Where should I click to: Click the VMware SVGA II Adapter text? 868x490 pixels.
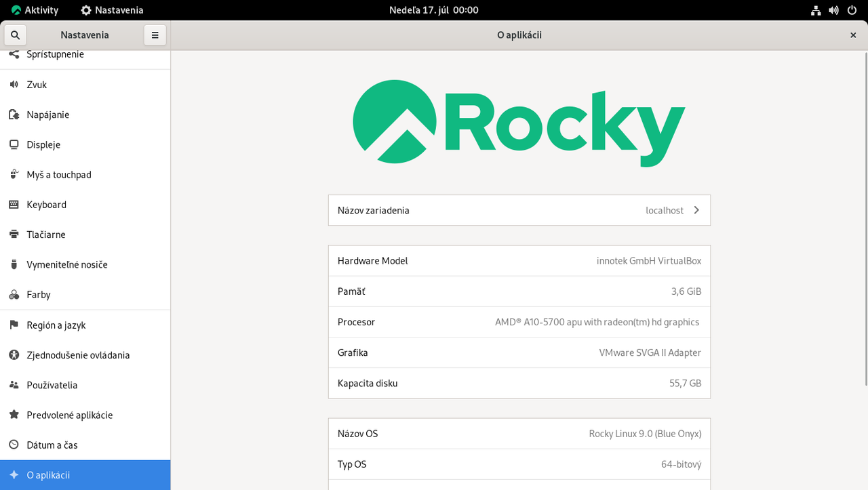[x=650, y=352]
